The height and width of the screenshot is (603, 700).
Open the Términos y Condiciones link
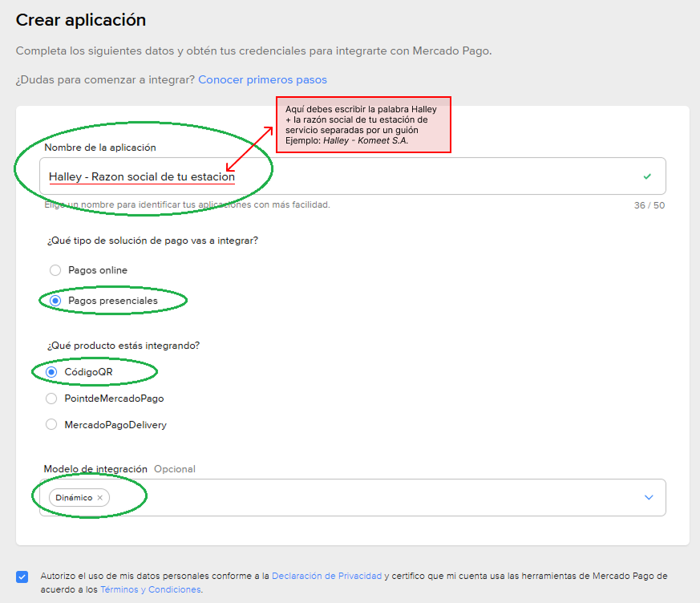click(151, 589)
